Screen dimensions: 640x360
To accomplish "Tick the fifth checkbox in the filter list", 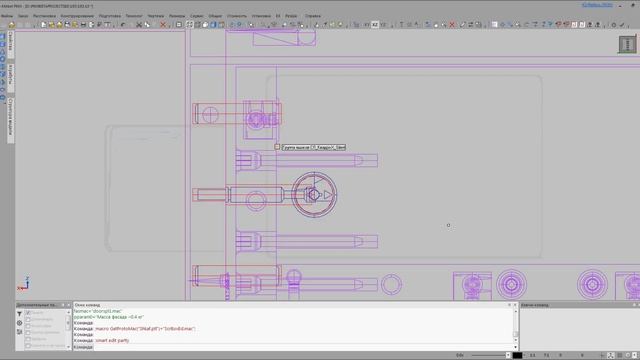I will click(x=28, y=339).
